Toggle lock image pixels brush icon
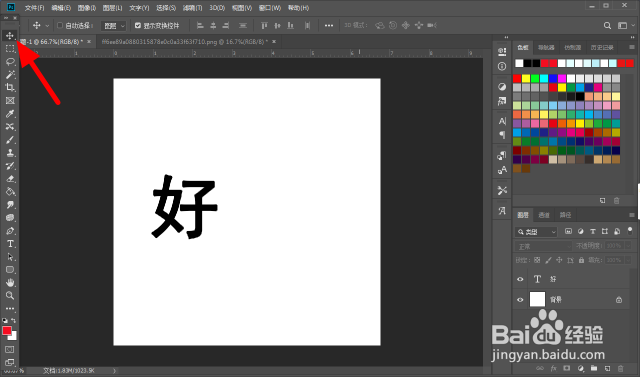 [548, 260]
